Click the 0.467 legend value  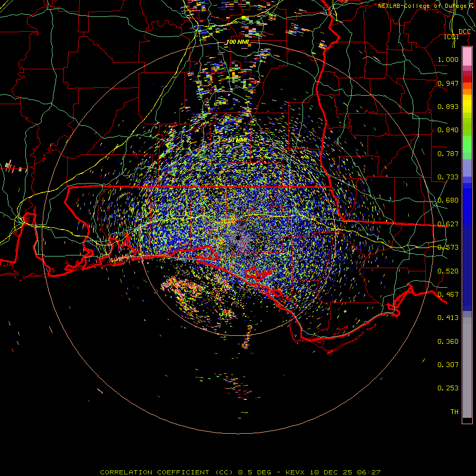pyautogui.click(x=448, y=295)
